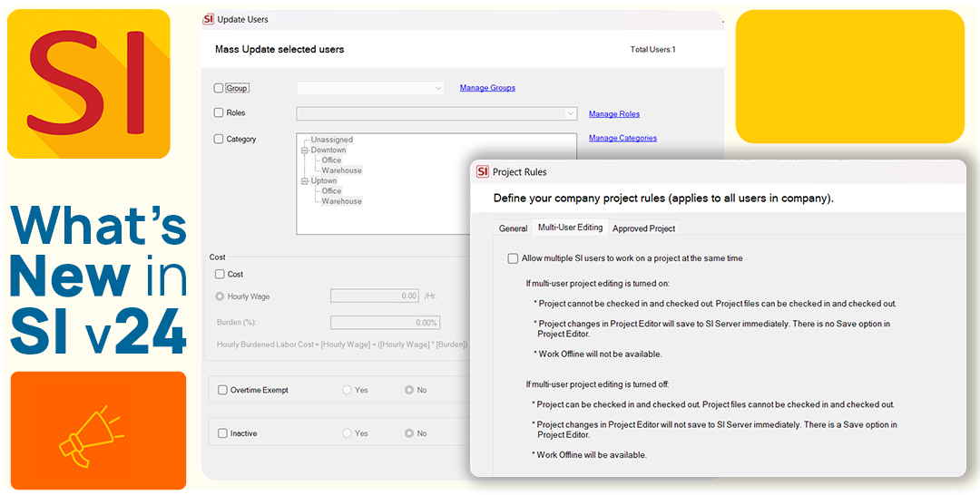This screenshot has height=495, width=980.
Task: Switch to the Multi-User Editing tab
Action: coord(570,228)
